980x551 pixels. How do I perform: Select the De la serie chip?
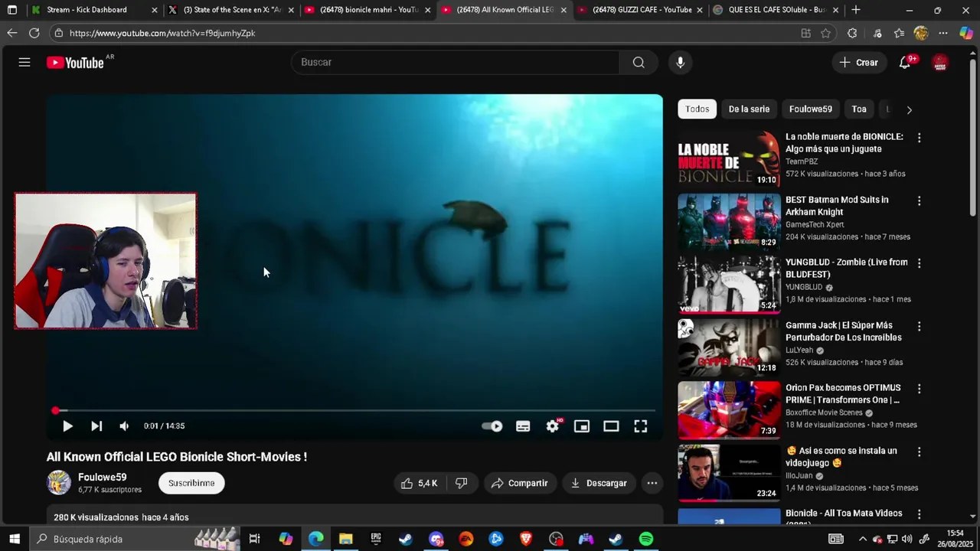click(749, 109)
